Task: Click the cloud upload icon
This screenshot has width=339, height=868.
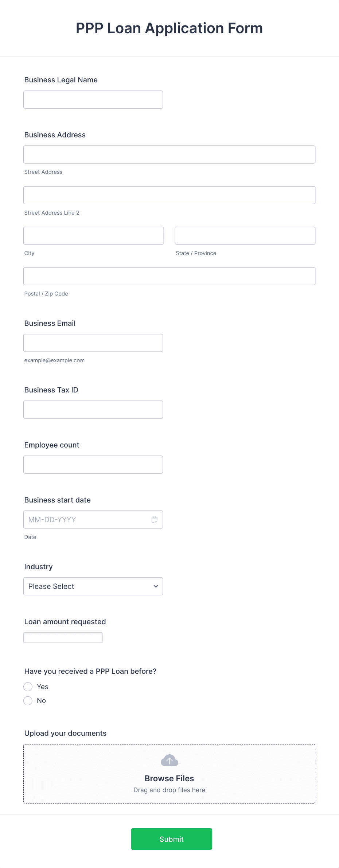Action: [x=169, y=761]
